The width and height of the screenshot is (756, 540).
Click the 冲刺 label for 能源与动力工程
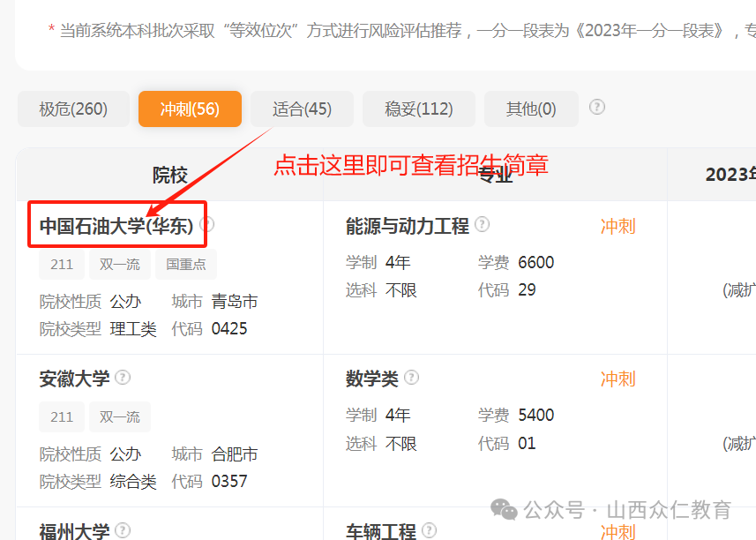(x=618, y=226)
